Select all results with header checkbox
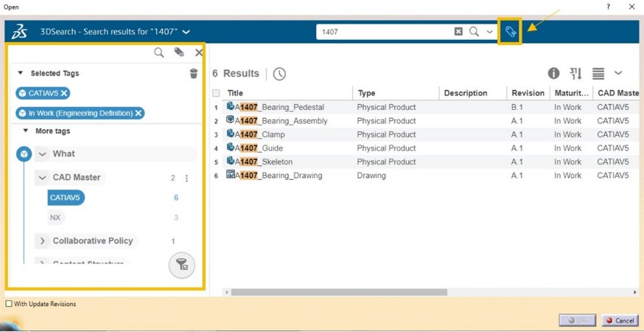Screen dimensions: 644x332 click(x=216, y=93)
